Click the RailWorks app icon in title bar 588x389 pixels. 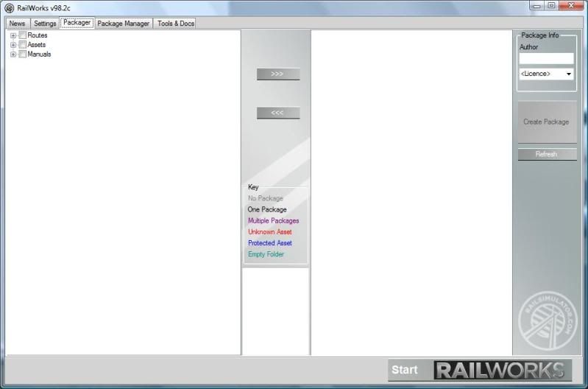pos(9,8)
